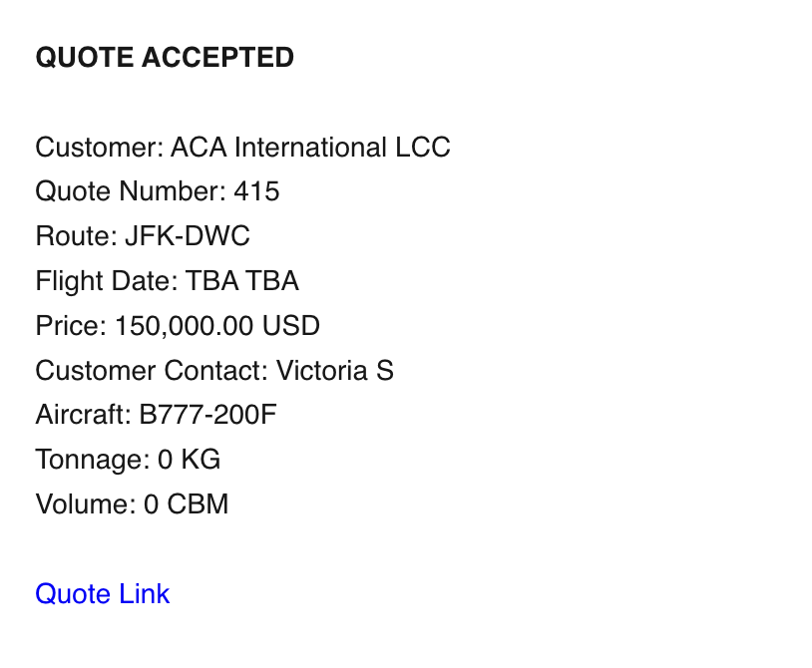The height and width of the screenshot is (668, 812).
Task: Click the QUOTE ACCEPTED heading
Action: [165, 58]
